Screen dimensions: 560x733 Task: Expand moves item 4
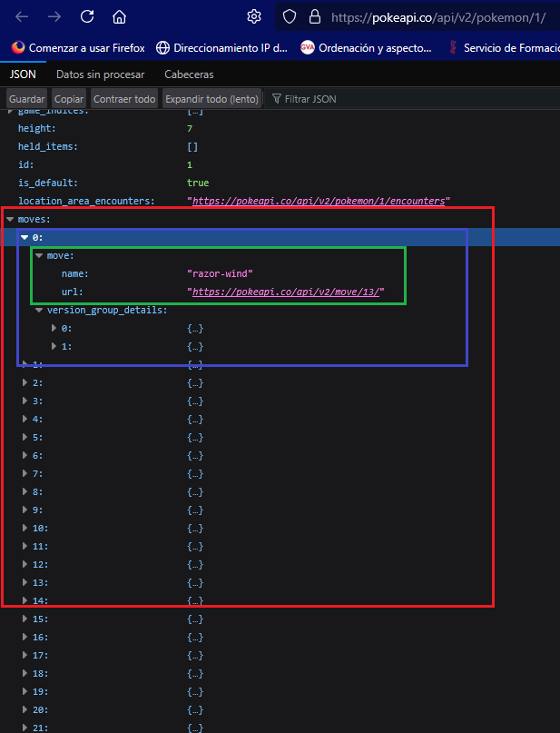coord(25,419)
